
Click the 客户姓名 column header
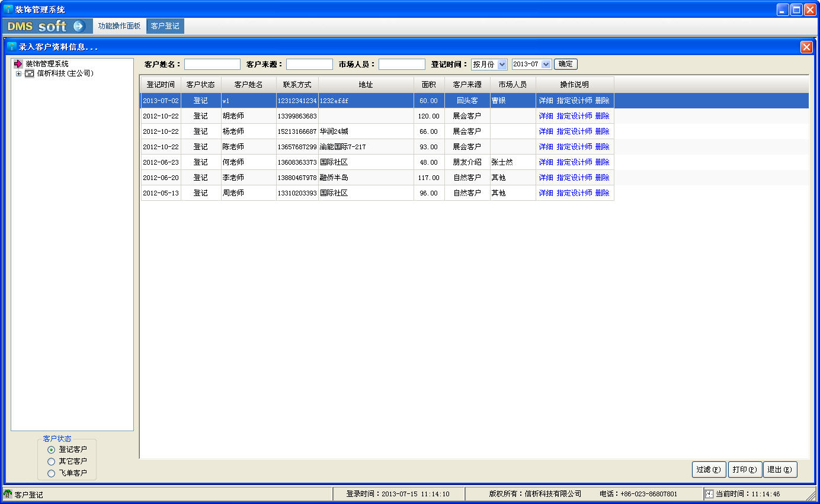pyautogui.click(x=249, y=85)
